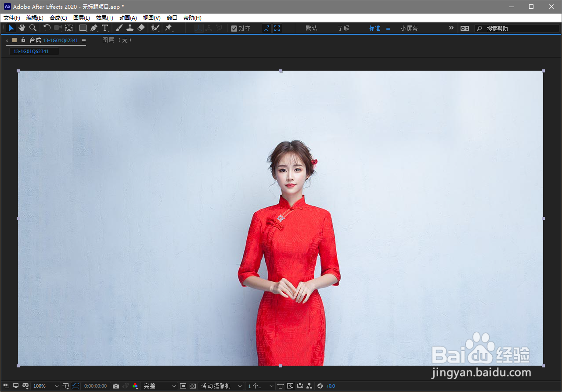Select the Horizontal Type tool

105,28
